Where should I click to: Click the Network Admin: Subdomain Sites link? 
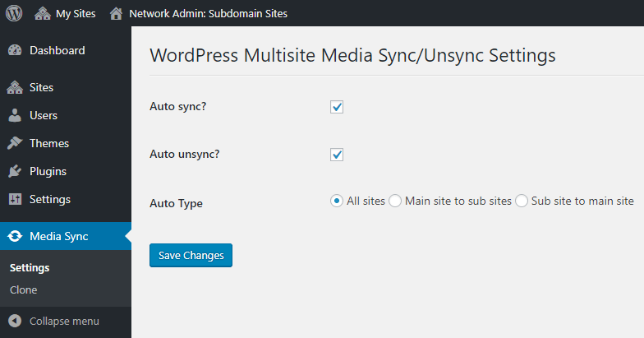209,13
